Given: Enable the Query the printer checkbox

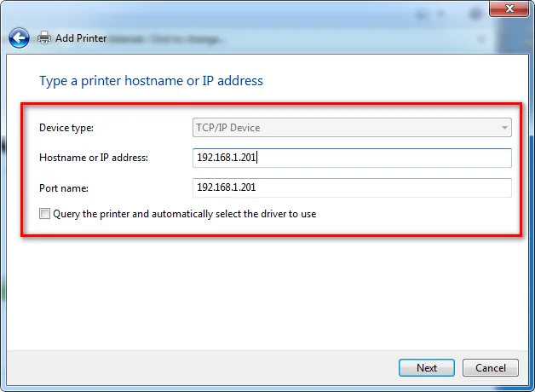Looking at the screenshot, I should (45, 214).
